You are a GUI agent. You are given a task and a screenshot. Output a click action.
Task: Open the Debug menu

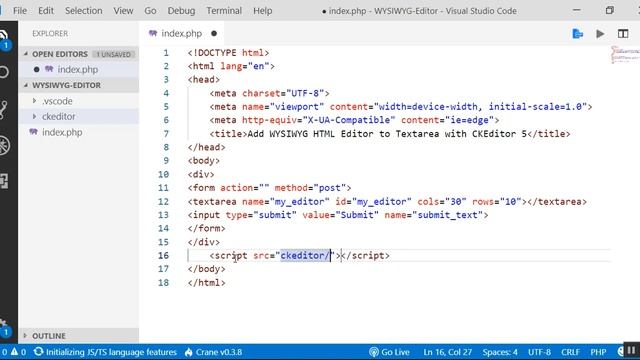pyautogui.click(x=181, y=11)
